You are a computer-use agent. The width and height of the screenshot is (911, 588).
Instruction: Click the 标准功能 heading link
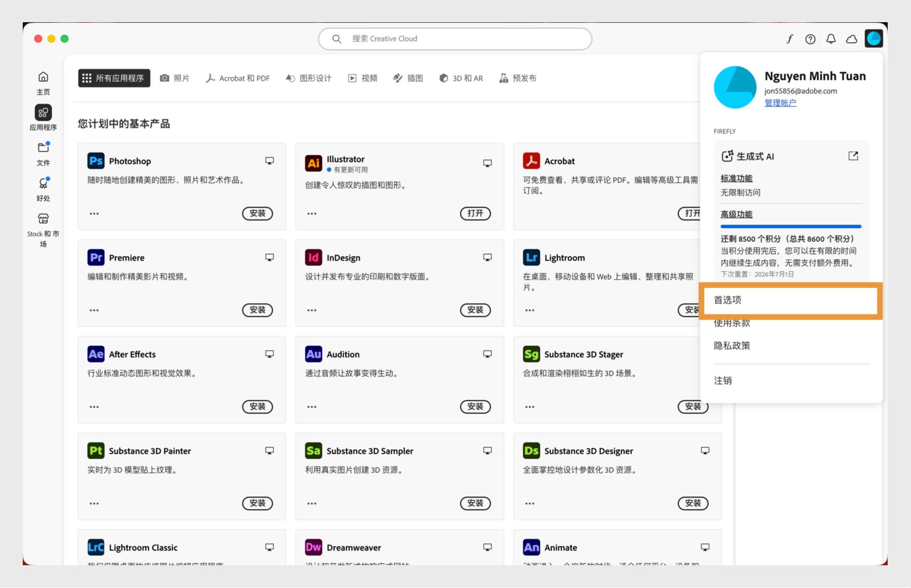click(736, 179)
